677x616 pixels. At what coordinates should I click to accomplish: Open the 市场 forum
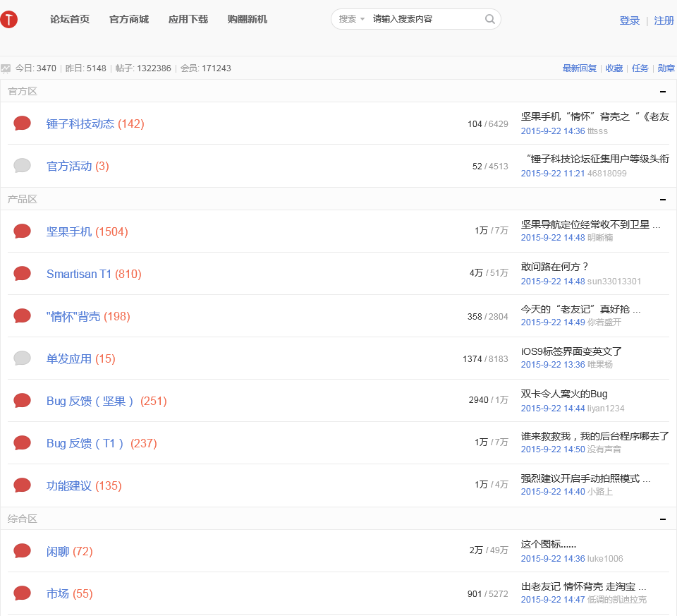[58, 594]
